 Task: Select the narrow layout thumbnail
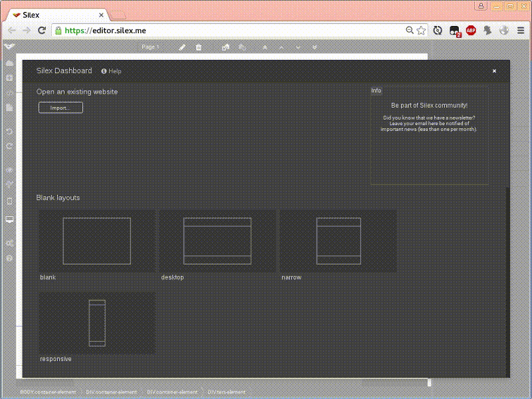[338, 241]
